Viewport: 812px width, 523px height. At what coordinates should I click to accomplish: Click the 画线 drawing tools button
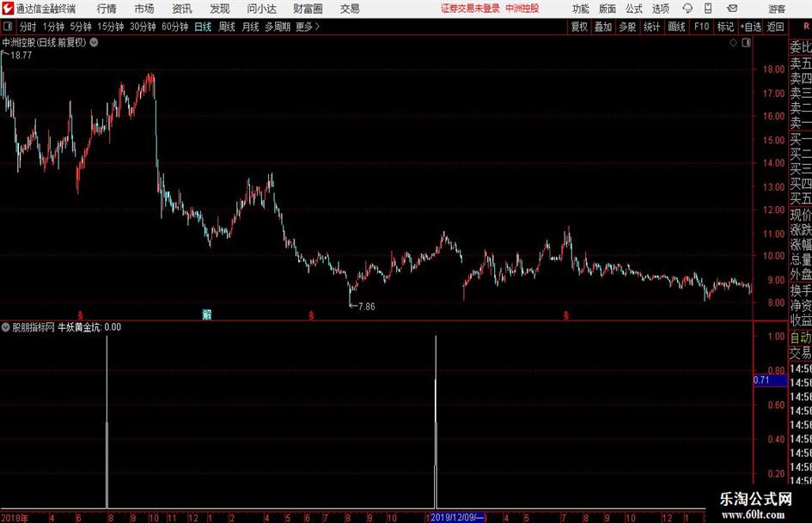[x=677, y=27]
